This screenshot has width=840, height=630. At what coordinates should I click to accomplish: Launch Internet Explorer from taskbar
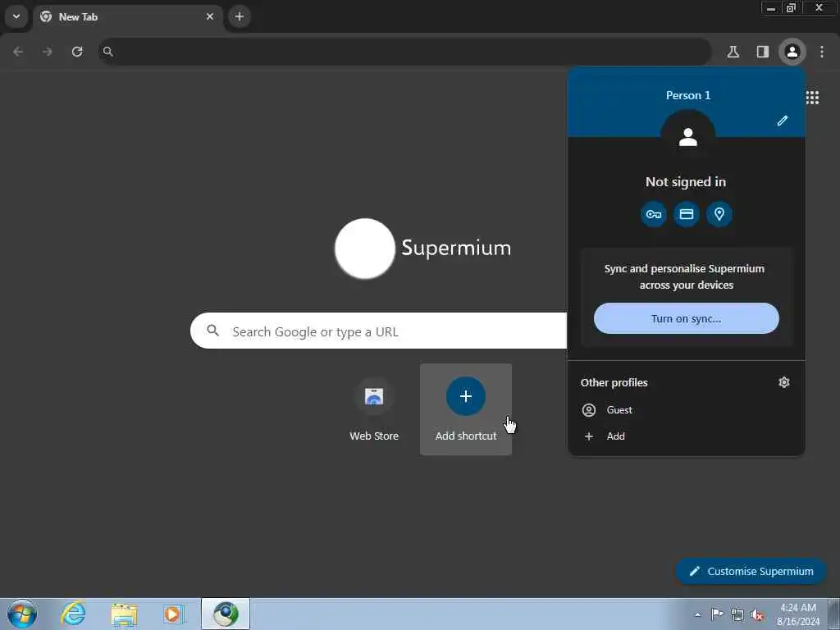[x=73, y=614]
